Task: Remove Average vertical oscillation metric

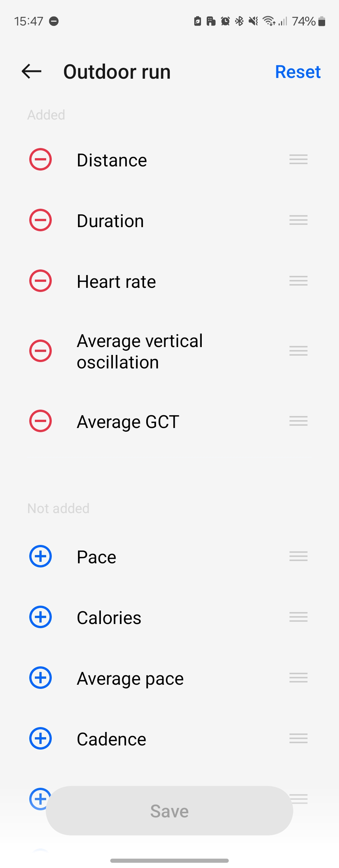Action: click(40, 351)
